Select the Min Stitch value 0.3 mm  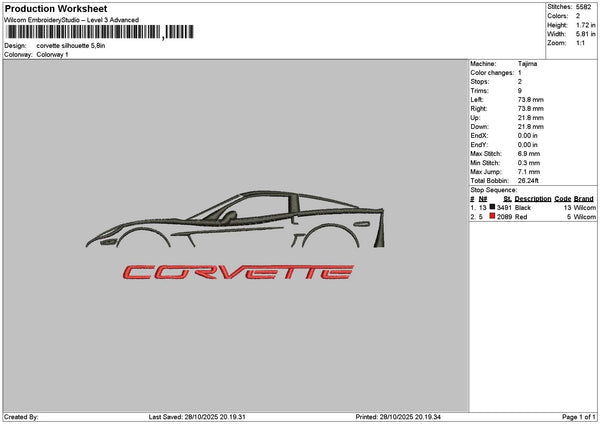click(529, 163)
